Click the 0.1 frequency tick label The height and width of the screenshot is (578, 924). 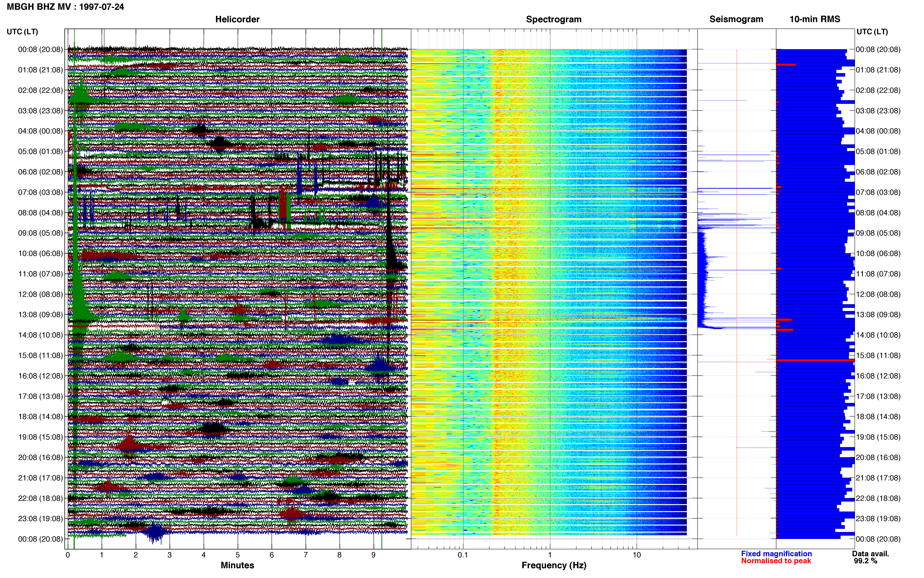[463, 555]
